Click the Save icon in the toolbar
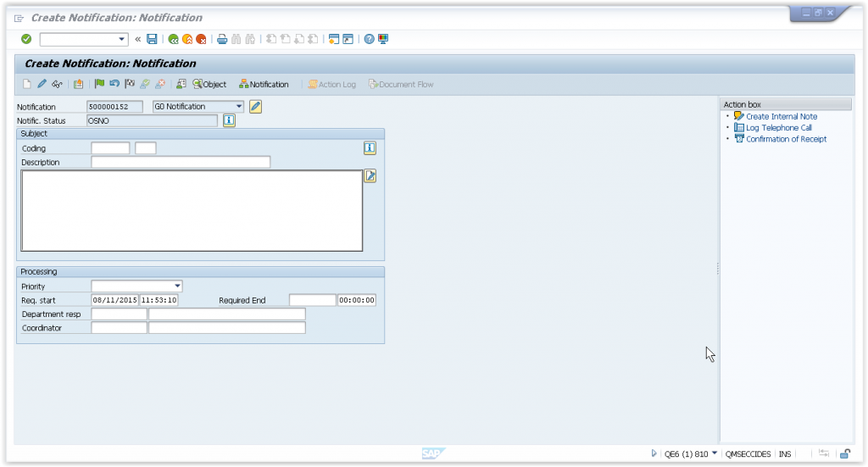Screen dimensions: 868x467 (x=152, y=39)
